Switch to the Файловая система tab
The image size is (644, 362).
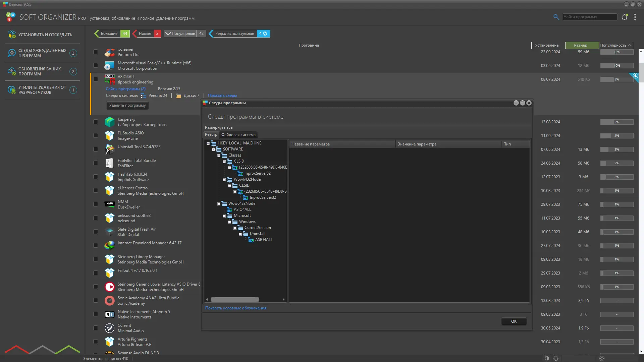(x=238, y=135)
